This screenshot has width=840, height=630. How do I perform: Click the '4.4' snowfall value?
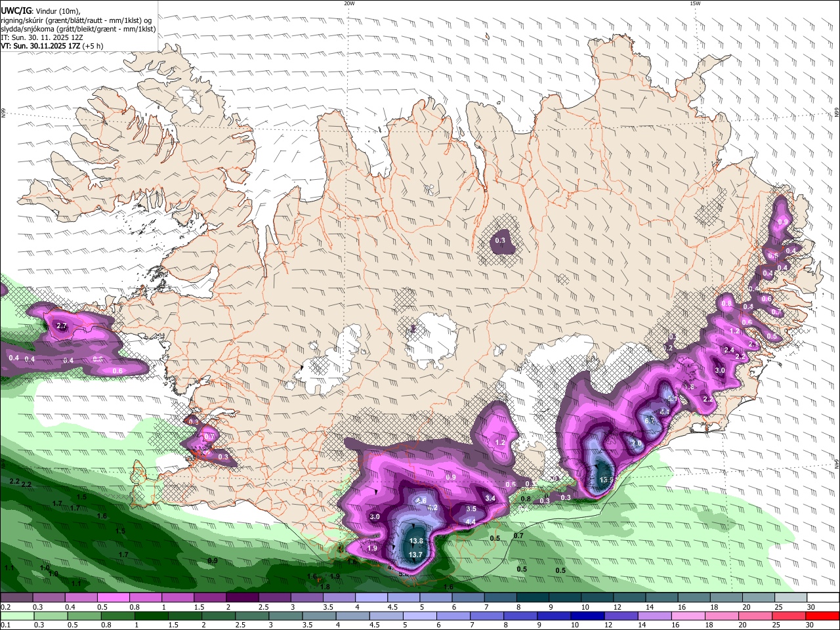point(471,522)
